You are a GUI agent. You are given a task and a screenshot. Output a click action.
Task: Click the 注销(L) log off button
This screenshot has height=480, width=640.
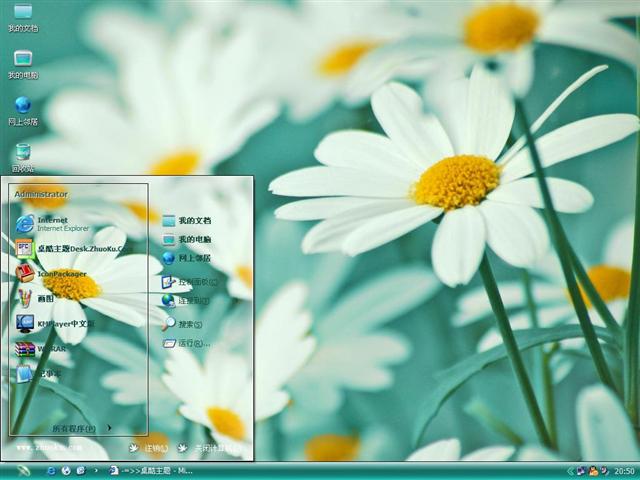(149, 448)
